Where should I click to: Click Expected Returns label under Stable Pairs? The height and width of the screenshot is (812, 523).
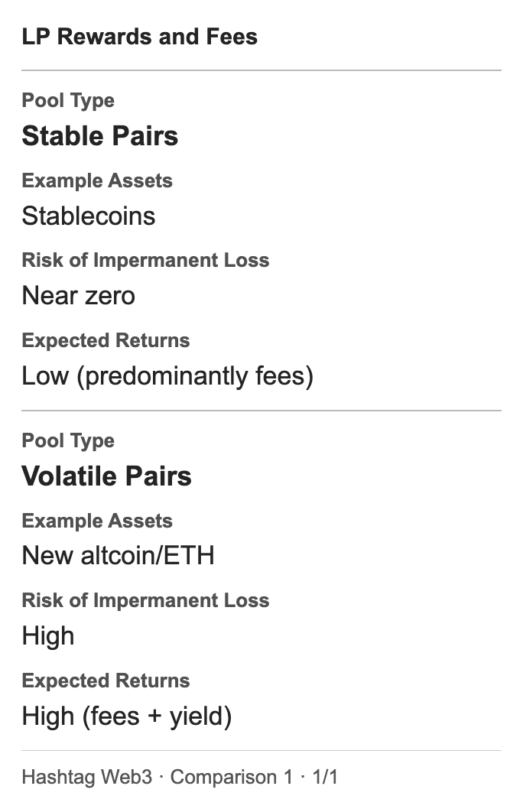click(x=106, y=341)
